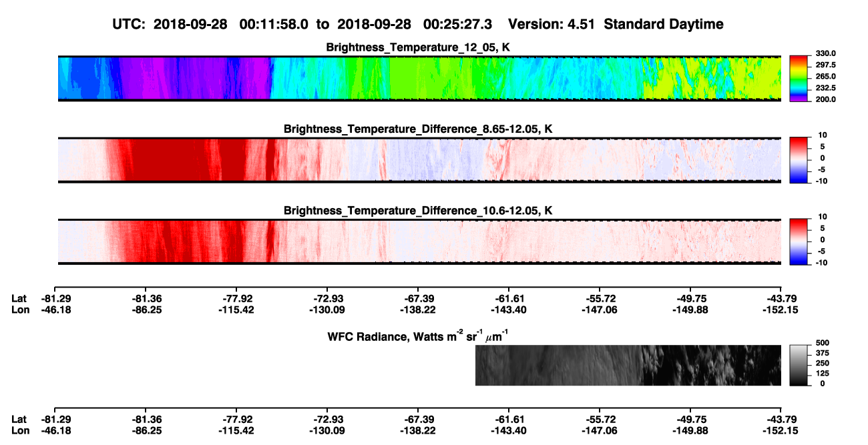The width and height of the screenshot is (868, 445).
Task: Click longitude "-152.15" on the axis below WFC image
Action: (781, 431)
